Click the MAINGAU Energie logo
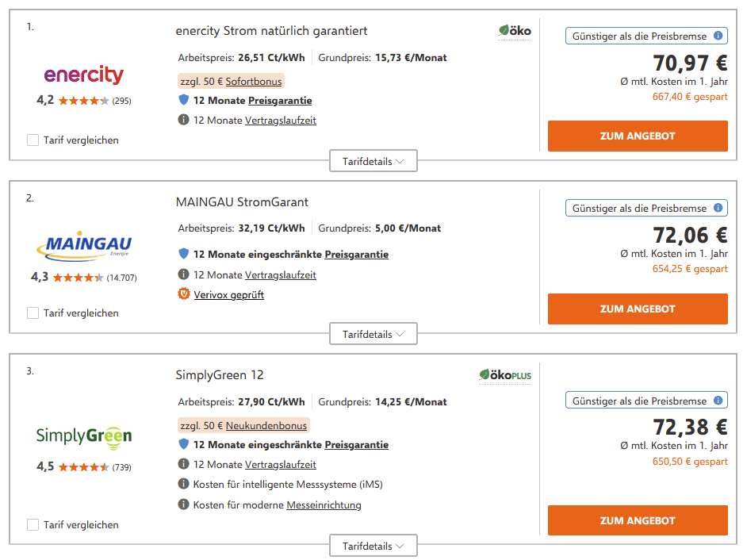Viewport: 747px width, 560px height. (84, 246)
